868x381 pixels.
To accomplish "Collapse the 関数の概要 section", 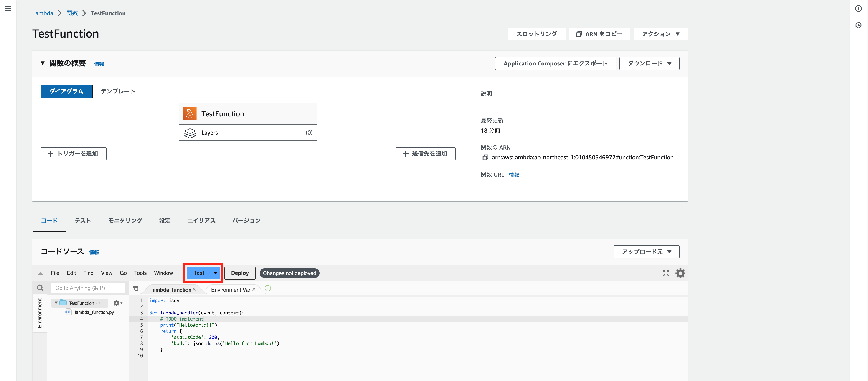I will (x=43, y=63).
